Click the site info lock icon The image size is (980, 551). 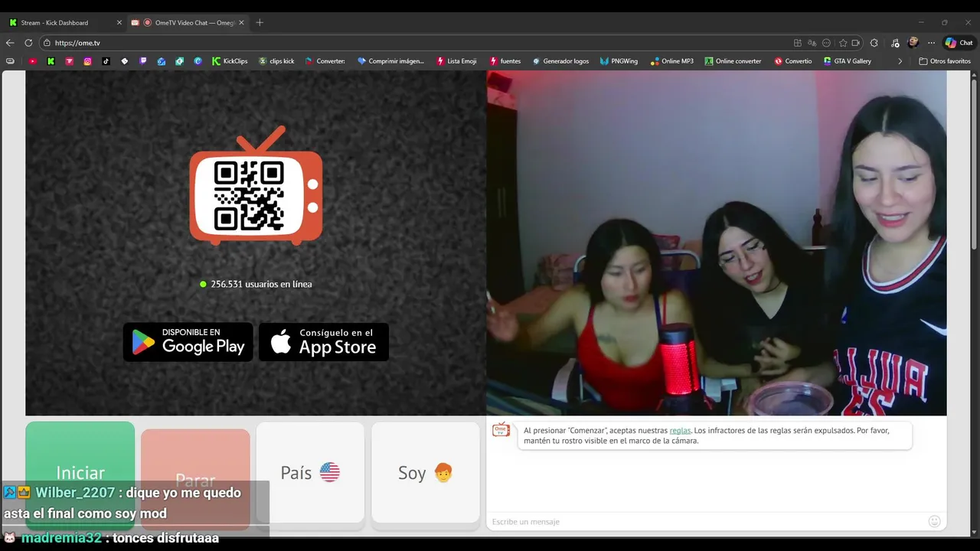click(x=47, y=43)
